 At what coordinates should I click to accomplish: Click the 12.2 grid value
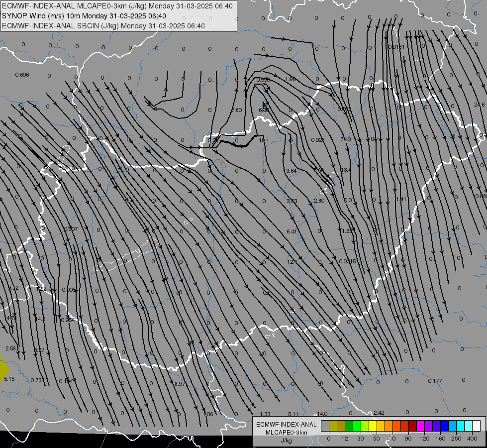[x=41, y=289]
